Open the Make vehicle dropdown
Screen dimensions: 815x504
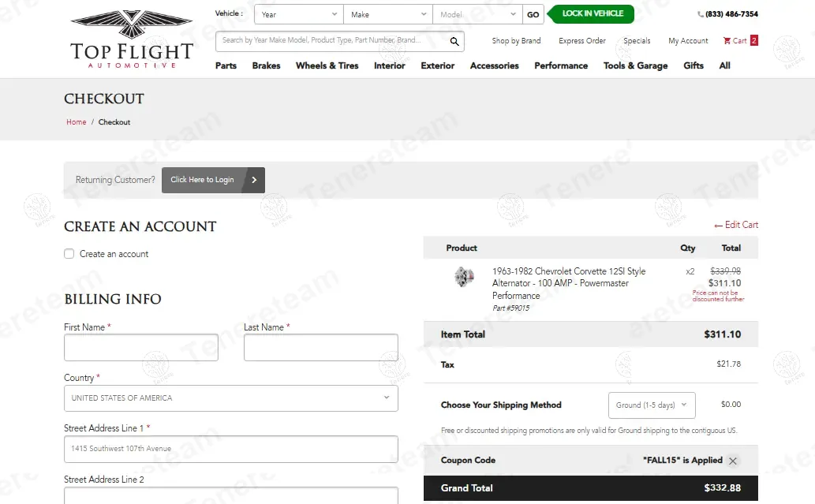click(388, 14)
